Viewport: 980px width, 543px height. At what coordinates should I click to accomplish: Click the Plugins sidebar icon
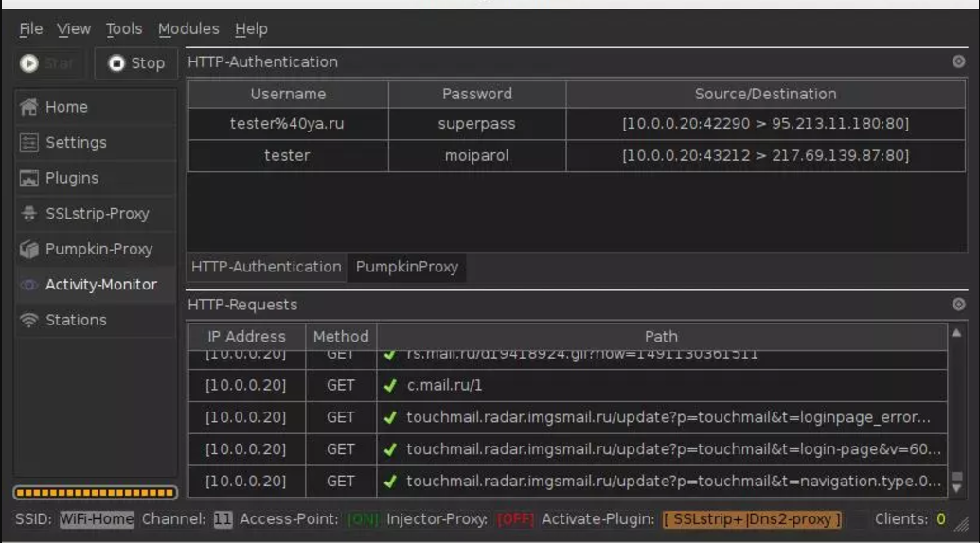(x=28, y=179)
